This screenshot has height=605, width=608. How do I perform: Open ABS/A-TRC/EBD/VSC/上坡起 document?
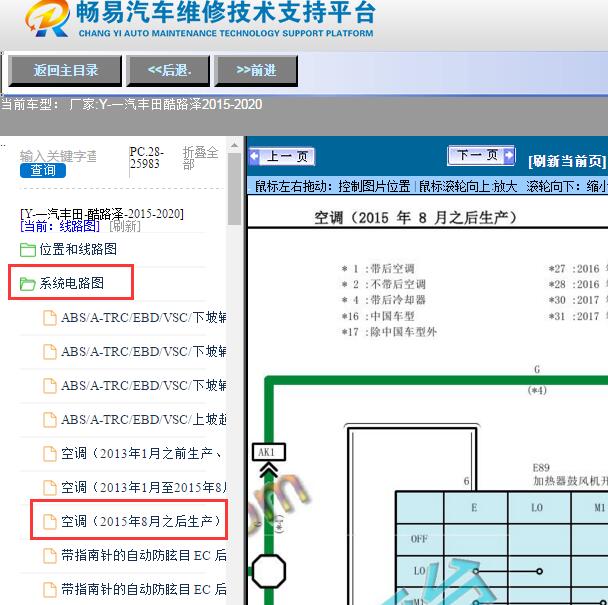click(x=143, y=420)
